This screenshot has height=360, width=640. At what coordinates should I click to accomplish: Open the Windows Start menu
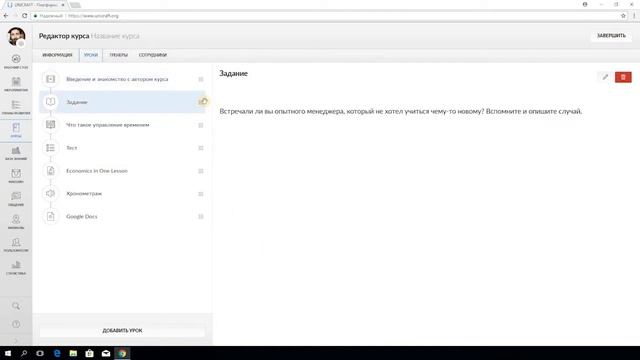tap(8, 353)
